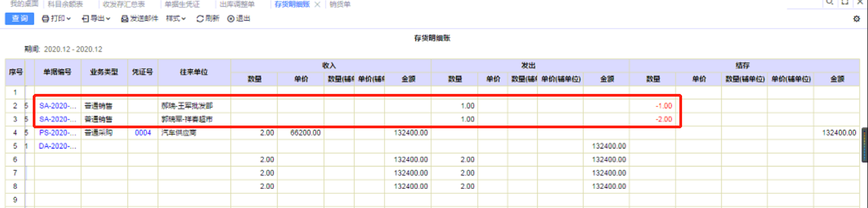
Task: Click the 往来单位 column header
Action: pos(194,72)
